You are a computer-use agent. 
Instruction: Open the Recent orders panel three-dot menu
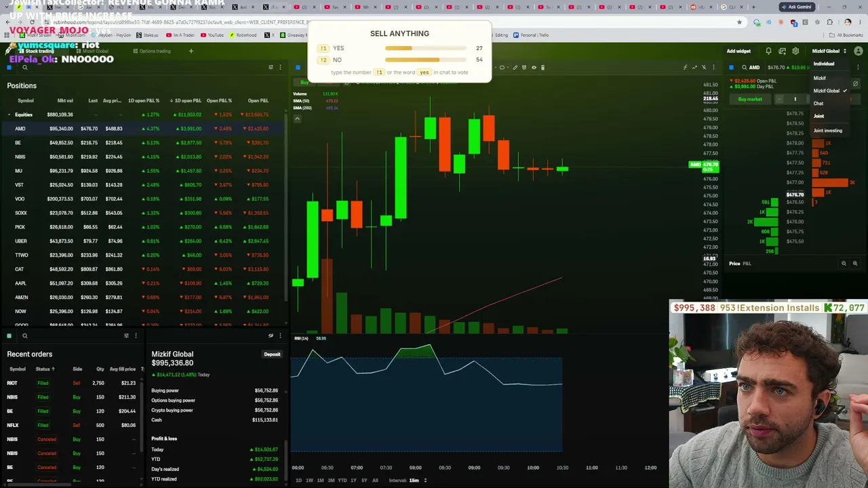point(136,335)
